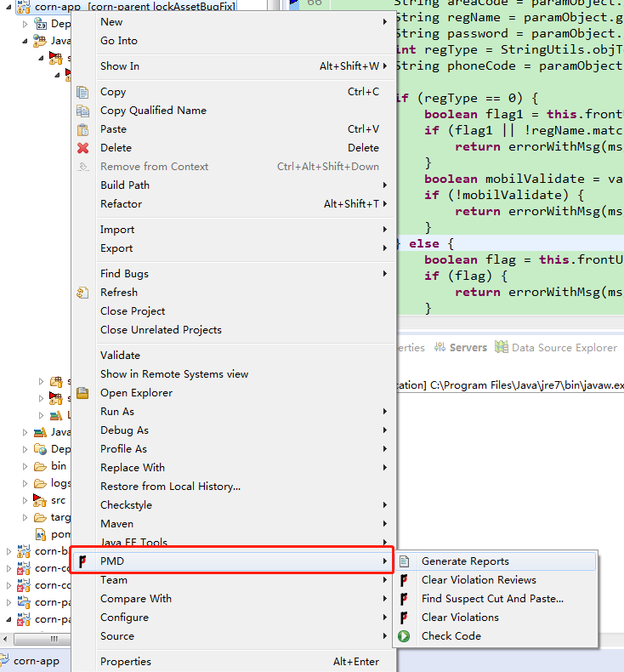
Task: Click the Clear Violations PMD icon
Action: tap(404, 618)
